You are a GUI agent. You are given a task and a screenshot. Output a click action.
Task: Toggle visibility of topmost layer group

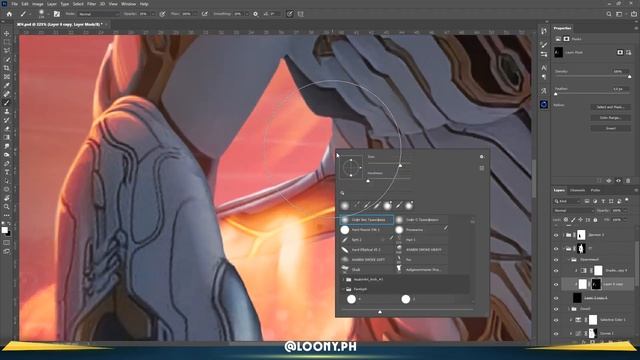coord(556,235)
